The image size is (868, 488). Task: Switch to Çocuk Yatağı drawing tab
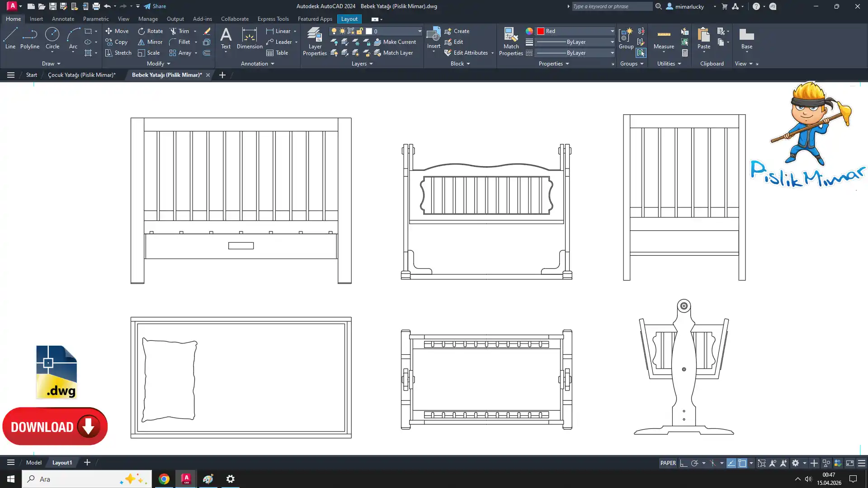pyautogui.click(x=82, y=75)
